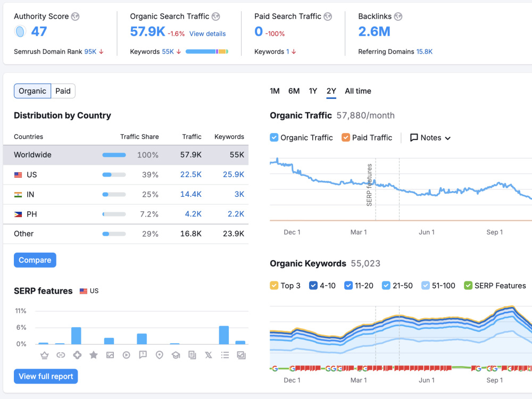
Task: Uncheck the Paid Traffic checkbox
Action: click(x=346, y=137)
